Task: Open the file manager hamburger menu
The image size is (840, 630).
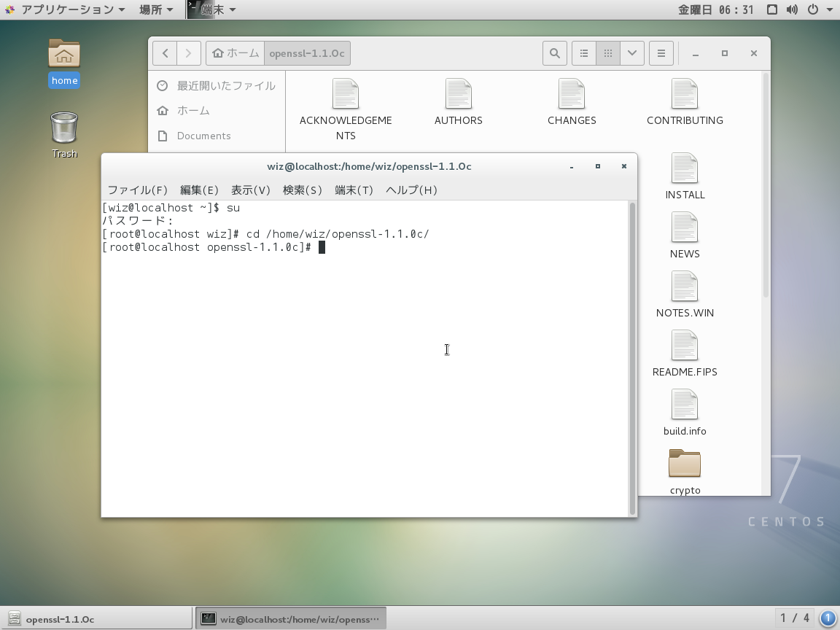Action: pyautogui.click(x=661, y=53)
